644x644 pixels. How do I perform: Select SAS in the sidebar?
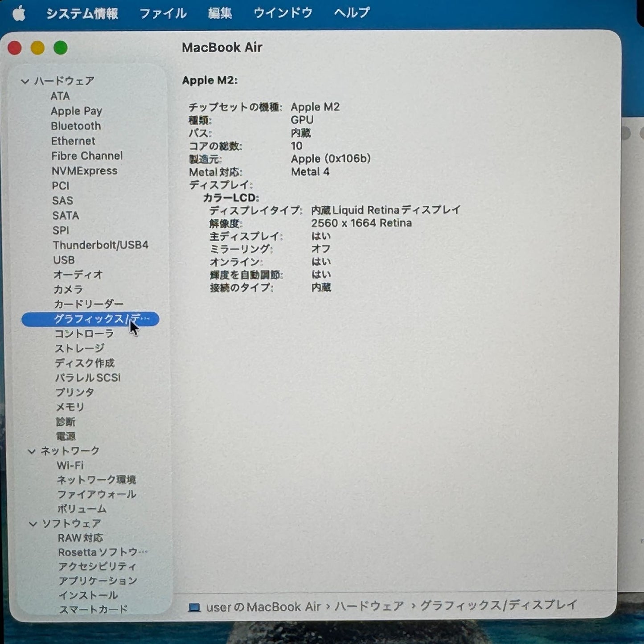(x=62, y=201)
